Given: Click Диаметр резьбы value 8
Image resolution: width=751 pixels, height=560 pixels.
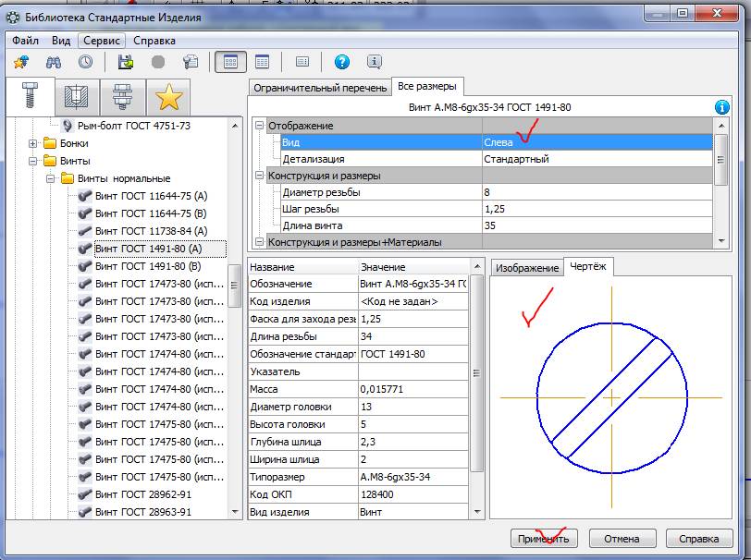Looking at the screenshot, I should coord(597,192).
